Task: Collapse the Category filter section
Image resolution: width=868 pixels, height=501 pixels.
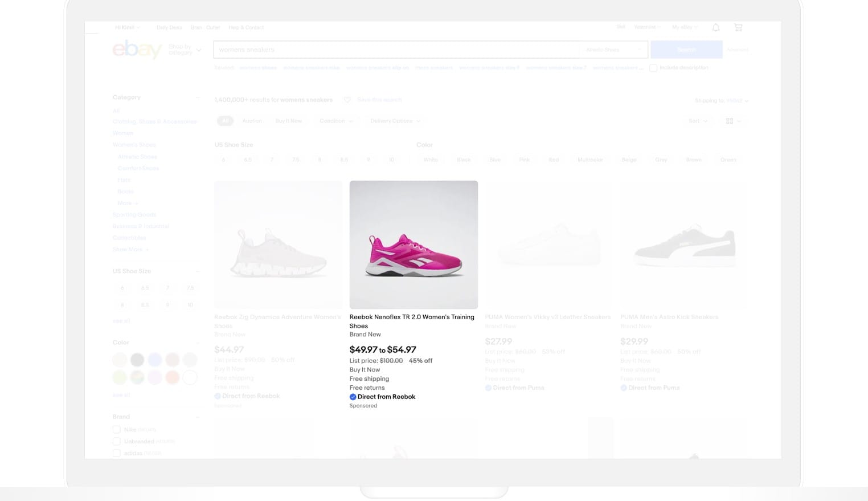Action: 198,97
